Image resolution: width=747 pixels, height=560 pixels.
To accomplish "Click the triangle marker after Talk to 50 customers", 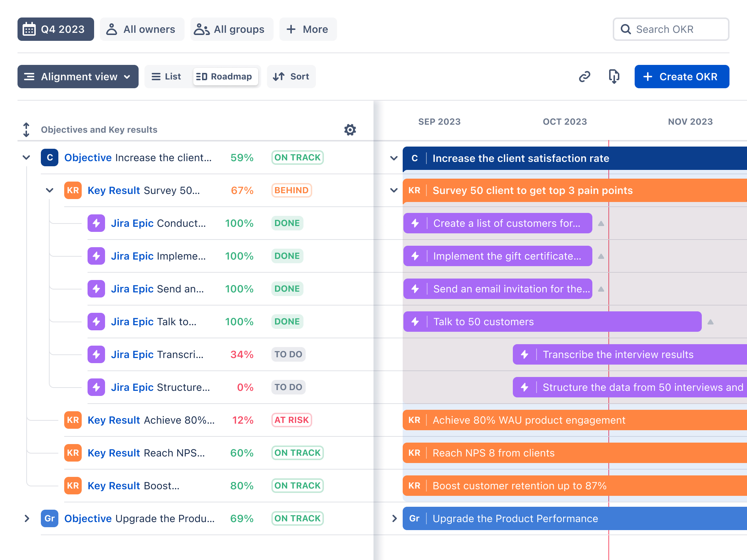I will click(x=711, y=322).
